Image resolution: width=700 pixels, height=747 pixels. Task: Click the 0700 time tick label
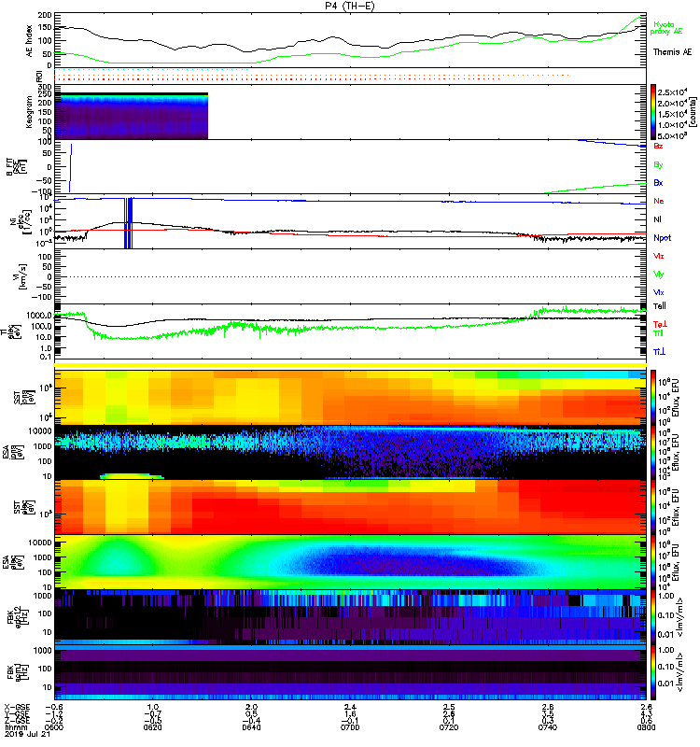tap(350, 727)
